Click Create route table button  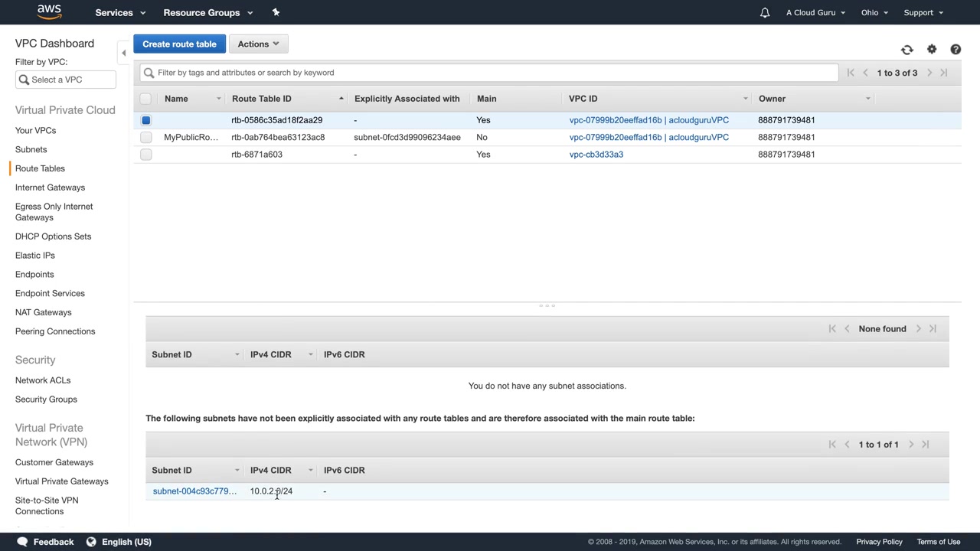179,44
